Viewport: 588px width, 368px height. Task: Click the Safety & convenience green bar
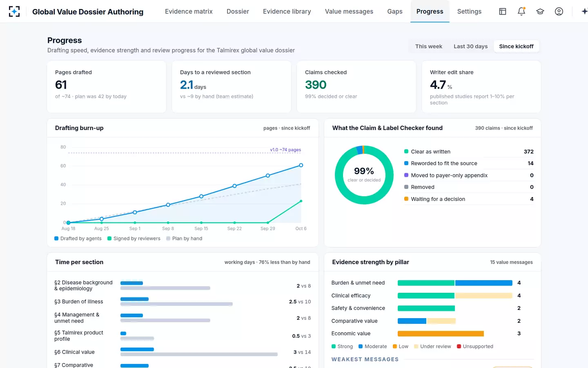click(426, 308)
